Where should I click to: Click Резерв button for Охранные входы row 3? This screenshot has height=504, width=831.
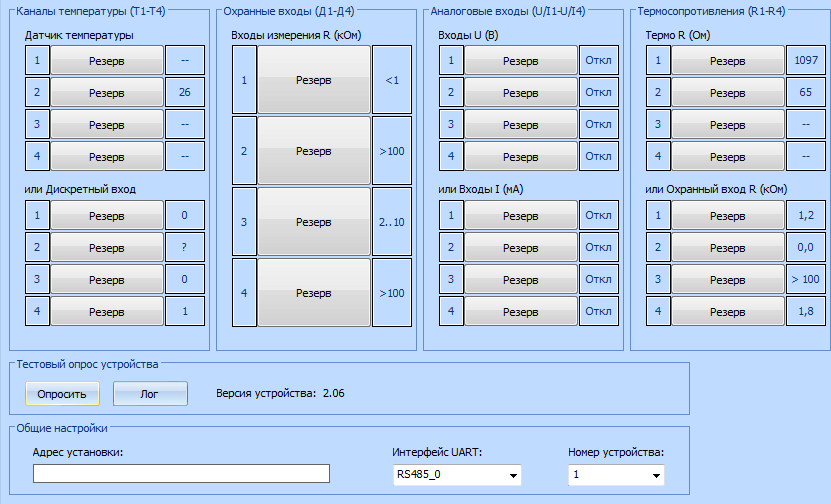click(x=314, y=222)
